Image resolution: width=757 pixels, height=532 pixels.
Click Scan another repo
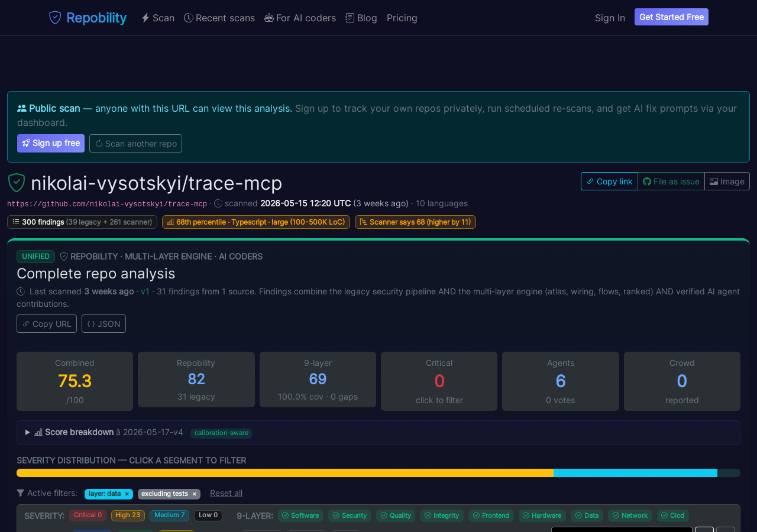point(135,143)
